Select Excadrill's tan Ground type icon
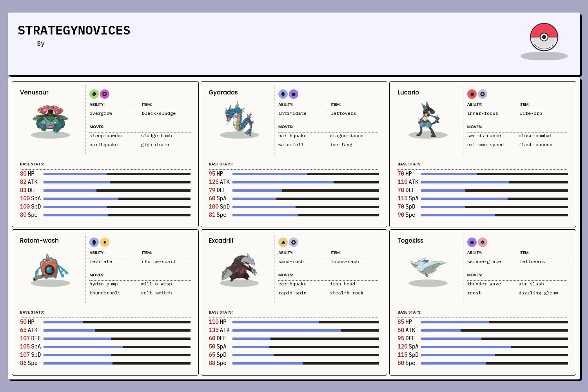 [x=283, y=242]
